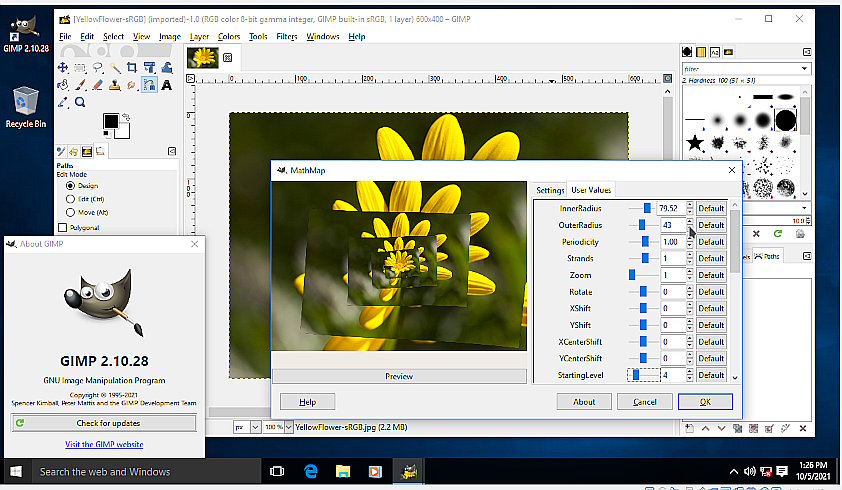Select the Move (Alt) edit mode
Viewport: 842px width, 490px height.
point(71,213)
